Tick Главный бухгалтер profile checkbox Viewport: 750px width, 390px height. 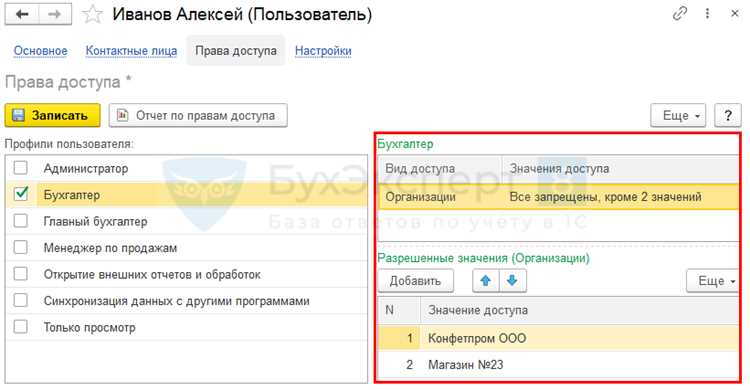[21, 221]
